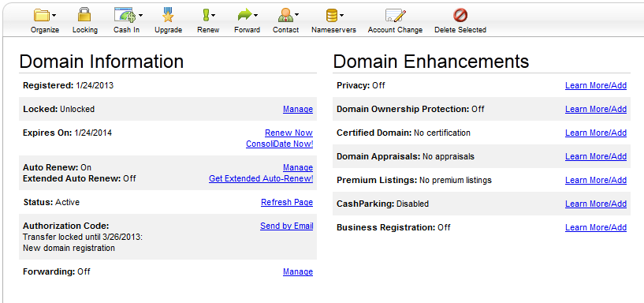Click the Account Change toolbar label
Screen dimensions: 644x303
[395, 30]
